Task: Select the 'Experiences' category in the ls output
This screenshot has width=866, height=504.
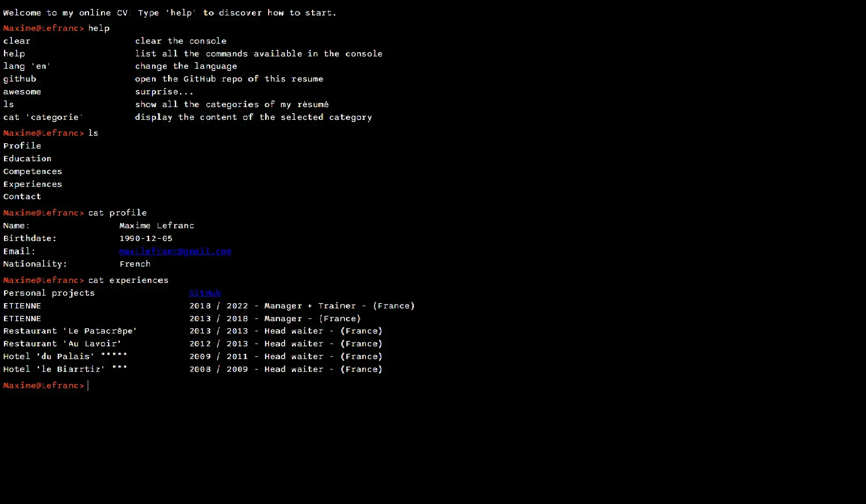Action: 33,184
